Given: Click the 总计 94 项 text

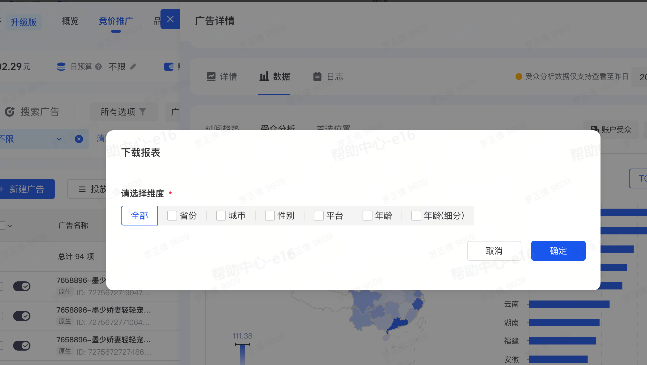Looking at the screenshot, I should [x=76, y=257].
